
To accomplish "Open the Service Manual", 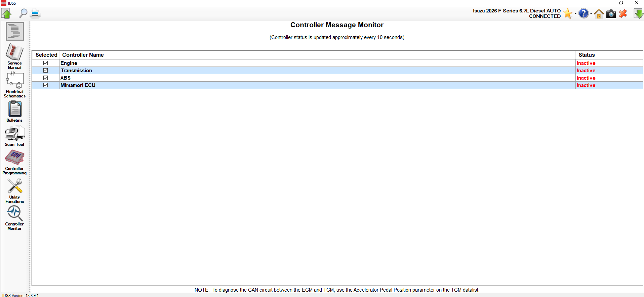I will click(14, 56).
